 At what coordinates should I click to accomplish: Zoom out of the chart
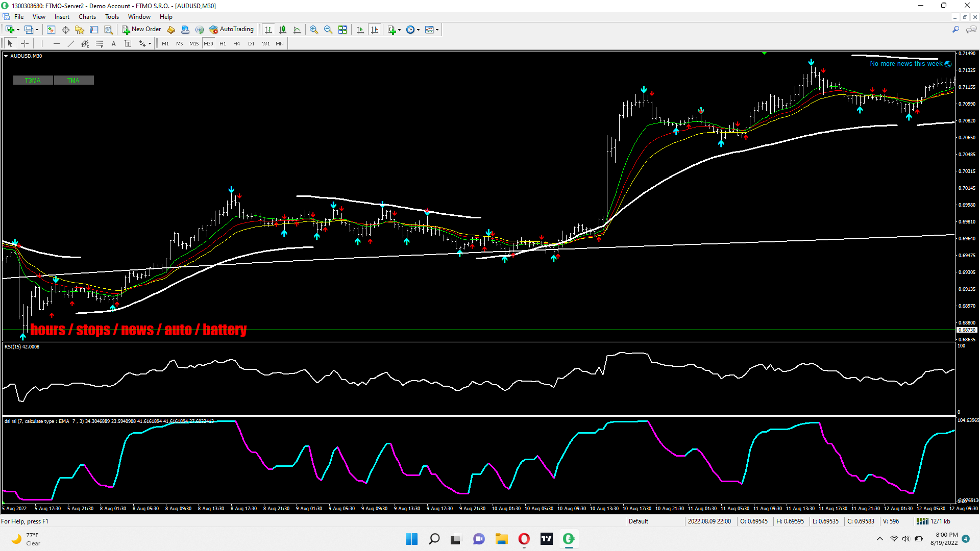[x=328, y=30]
